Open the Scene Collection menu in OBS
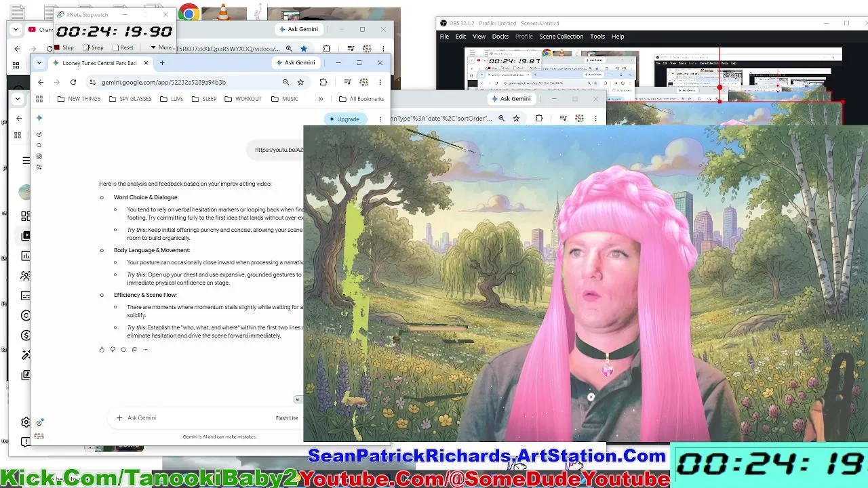 tap(561, 37)
